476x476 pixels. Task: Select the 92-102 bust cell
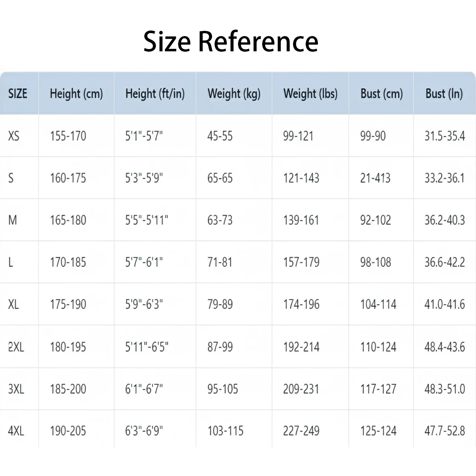(375, 220)
